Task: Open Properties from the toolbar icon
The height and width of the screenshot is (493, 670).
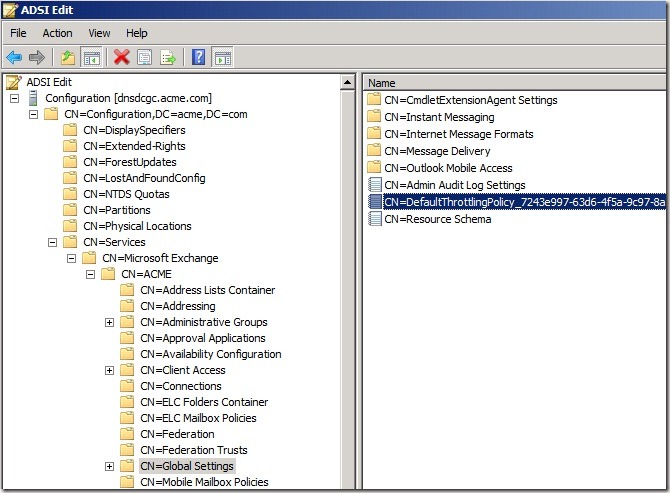Action: click(145, 57)
